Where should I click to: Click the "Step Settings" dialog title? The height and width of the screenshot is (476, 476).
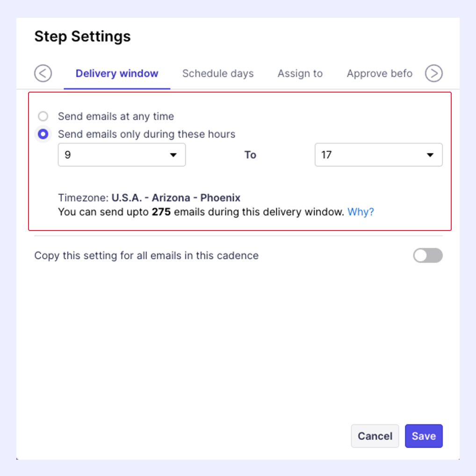(82, 36)
